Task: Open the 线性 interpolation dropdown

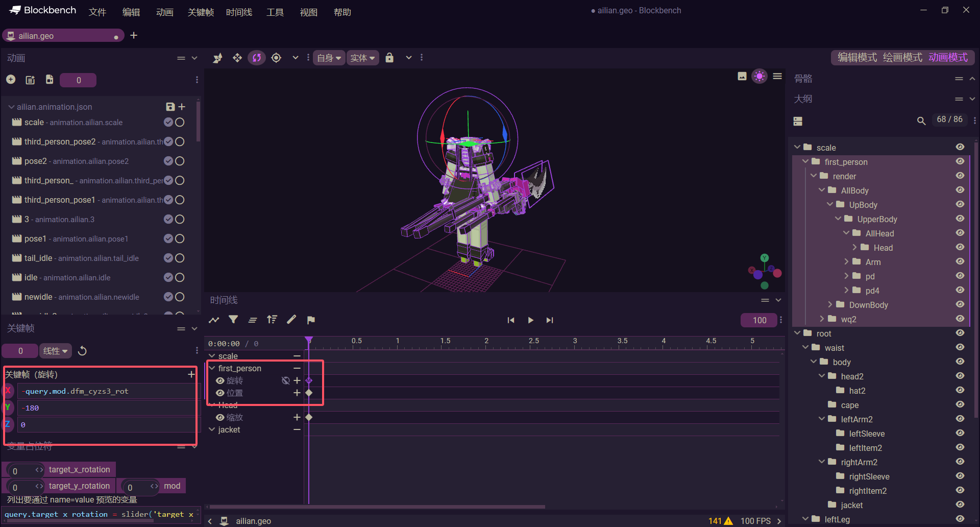Action: coord(56,351)
